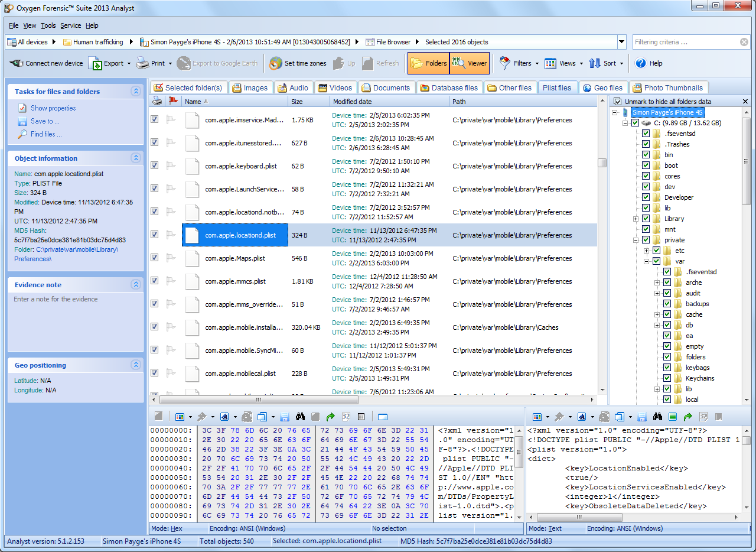Switch to the Database files tab

click(449, 87)
